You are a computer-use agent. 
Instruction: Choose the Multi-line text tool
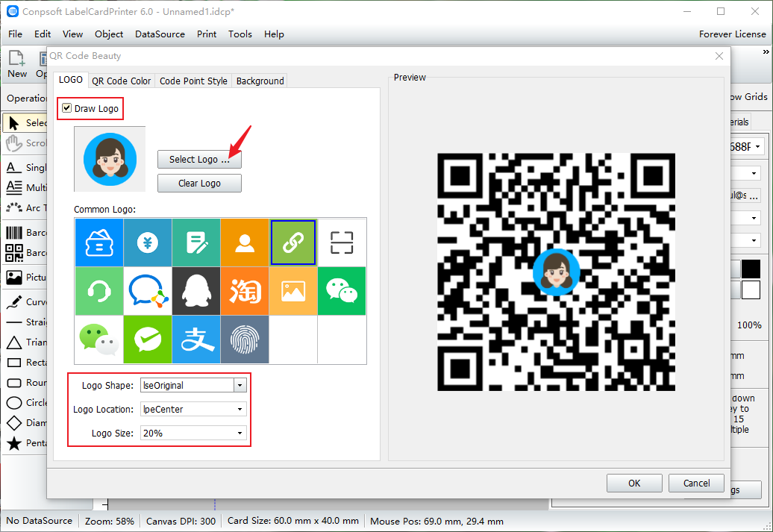pos(25,188)
